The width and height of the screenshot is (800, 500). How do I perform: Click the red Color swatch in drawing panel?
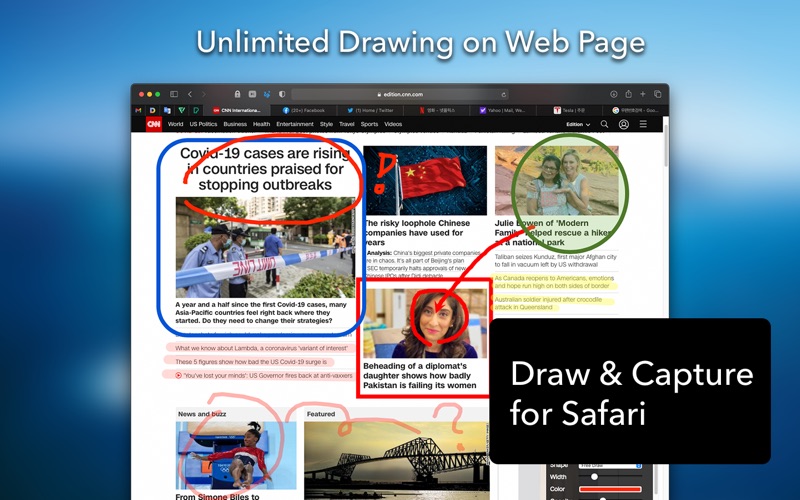[610, 489]
